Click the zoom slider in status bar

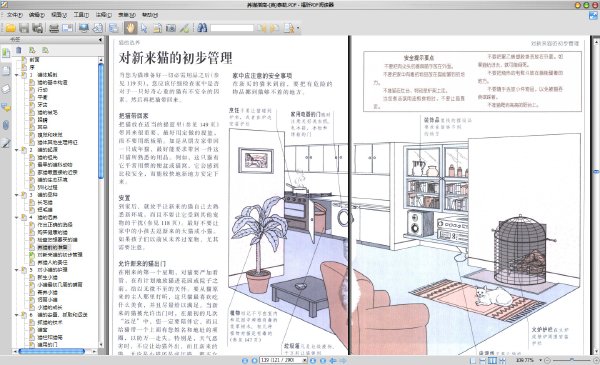click(x=572, y=360)
